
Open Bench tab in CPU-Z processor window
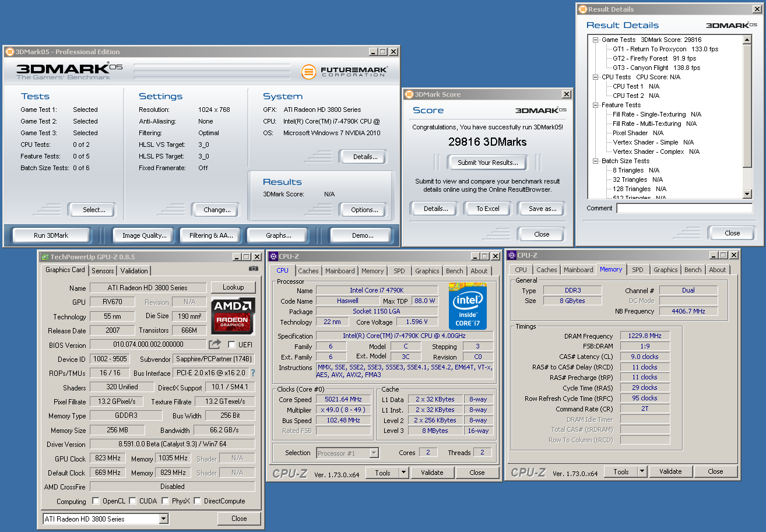455,271
